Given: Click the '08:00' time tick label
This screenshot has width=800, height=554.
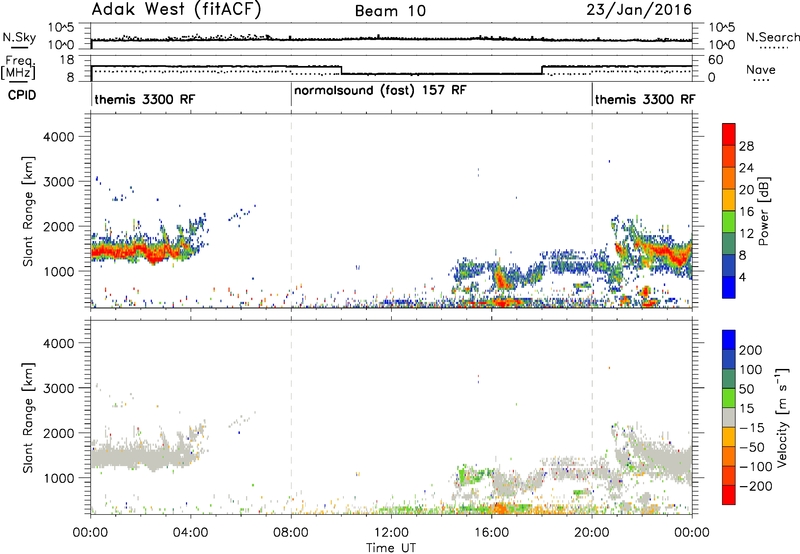Looking at the screenshot, I should pyautogui.click(x=291, y=533).
